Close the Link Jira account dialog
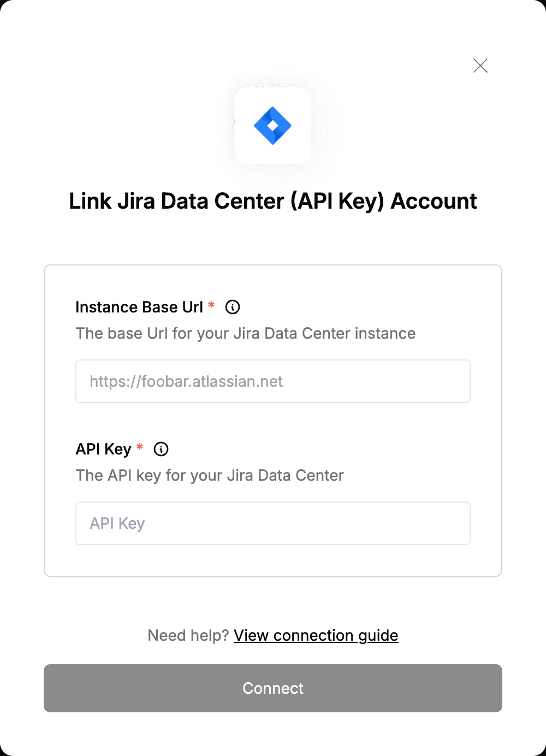 480,66
